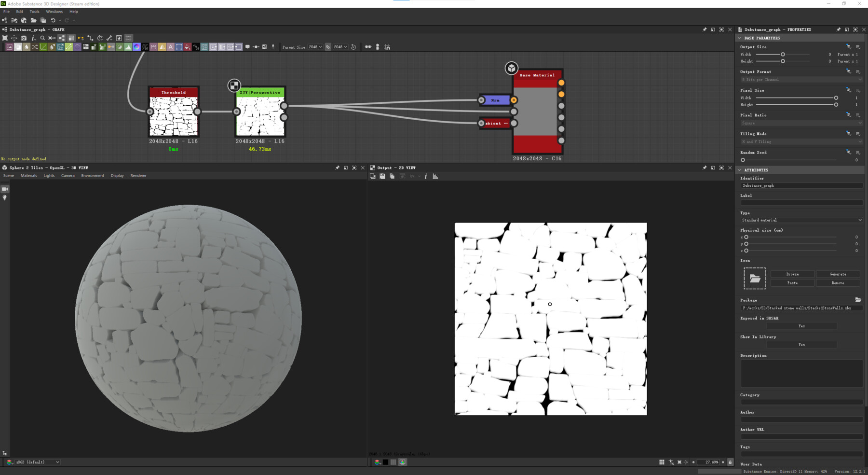Open the Materials menu in the 3D view
868x475 pixels.
(28, 175)
